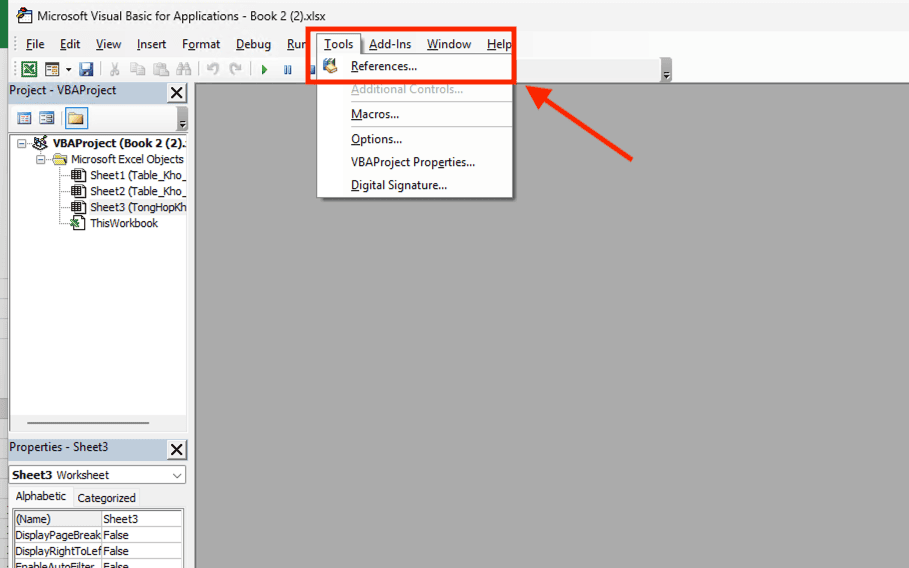Select Sheet1 (Table_Kho_ in project tree
Viewport: 909px width, 568px height.
pos(138,175)
